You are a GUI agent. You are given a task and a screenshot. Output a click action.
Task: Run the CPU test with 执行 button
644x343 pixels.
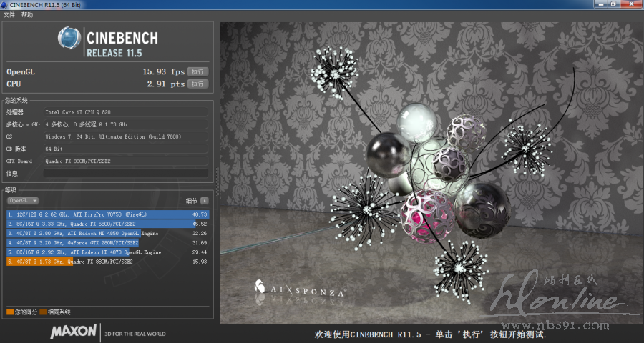point(198,84)
